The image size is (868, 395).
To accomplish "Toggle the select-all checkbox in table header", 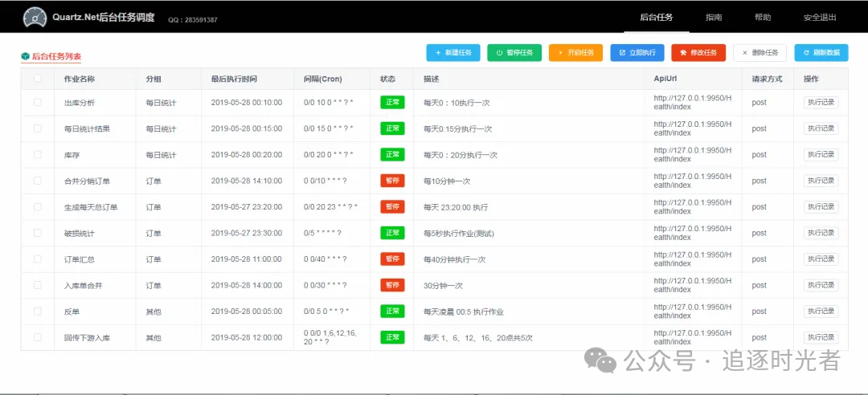I will click(x=38, y=79).
